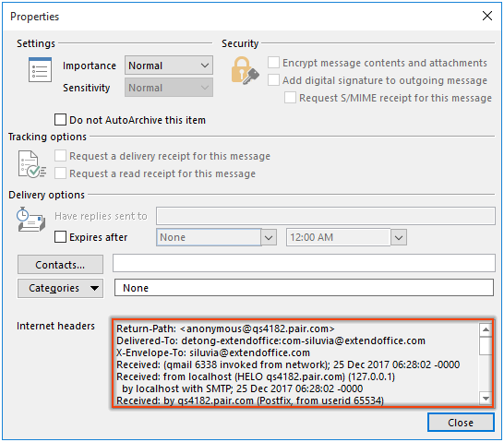
Task: Close the Properties dialog with X
Action: click(x=487, y=16)
